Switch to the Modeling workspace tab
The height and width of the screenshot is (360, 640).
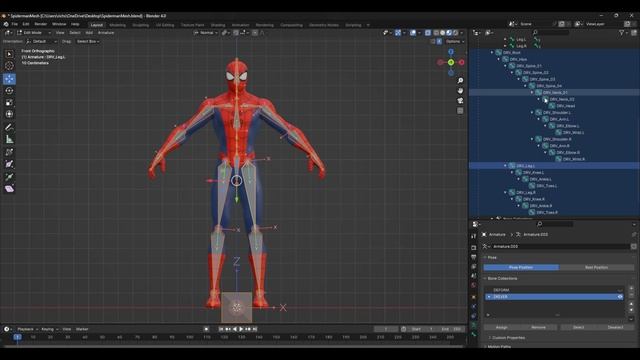(x=118, y=25)
